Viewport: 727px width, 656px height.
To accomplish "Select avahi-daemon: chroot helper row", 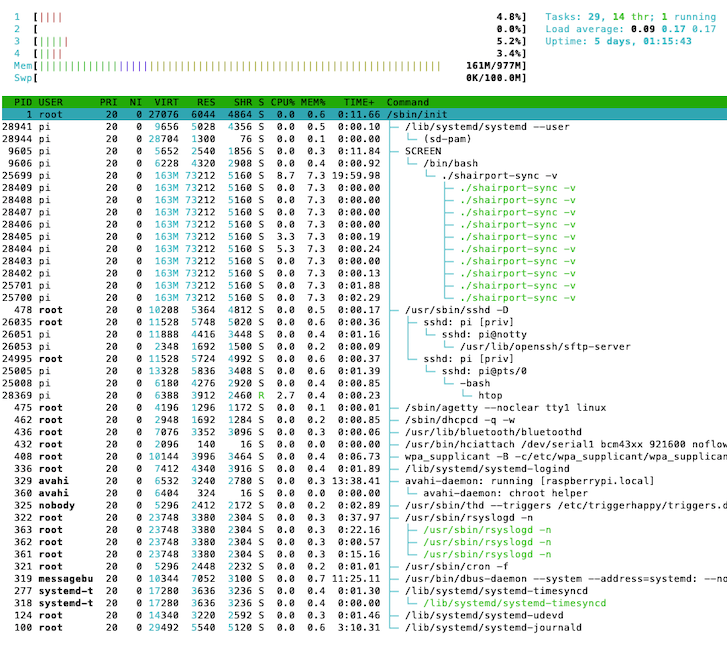I will click(364, 493).
